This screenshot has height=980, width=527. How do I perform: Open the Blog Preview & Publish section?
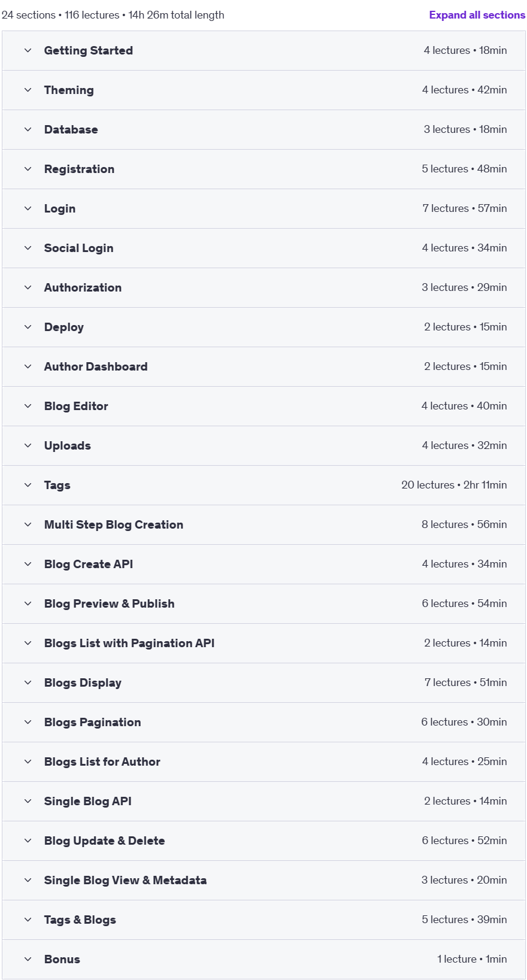(x=263, y=603)
